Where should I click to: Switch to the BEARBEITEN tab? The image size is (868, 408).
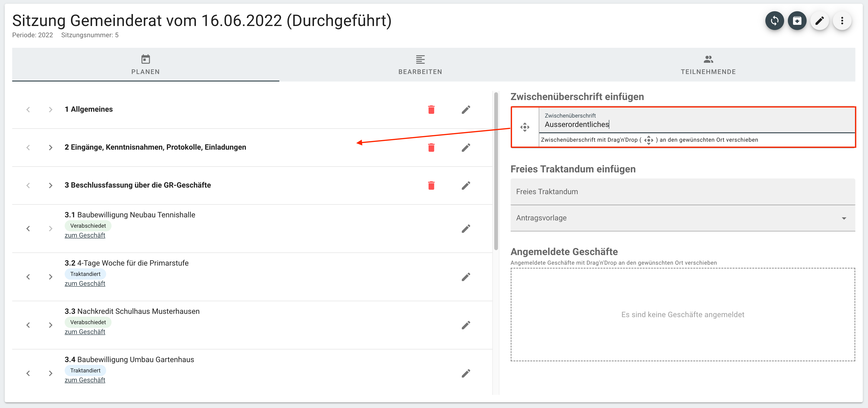click(x=420, y=65)
